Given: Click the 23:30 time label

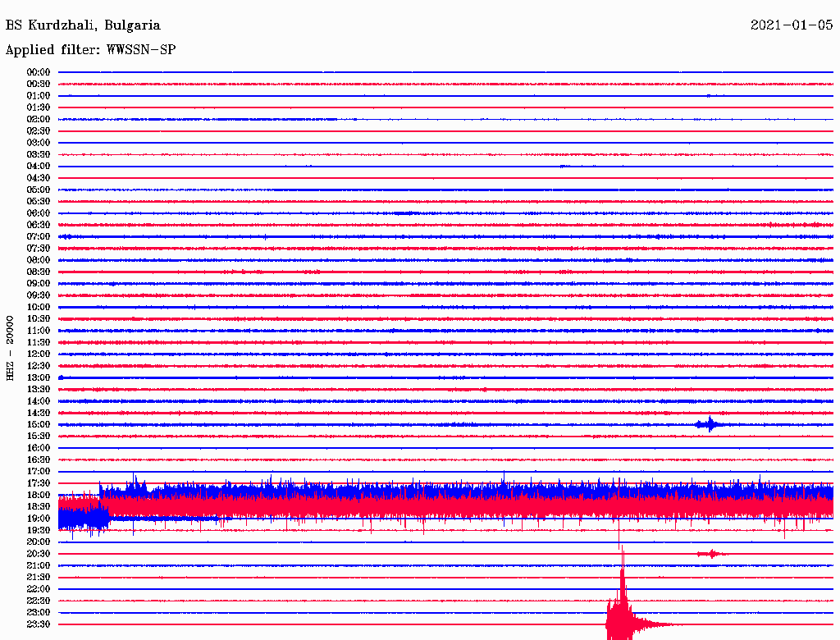Looking at the screenshot, I should (x=39, y=624).
